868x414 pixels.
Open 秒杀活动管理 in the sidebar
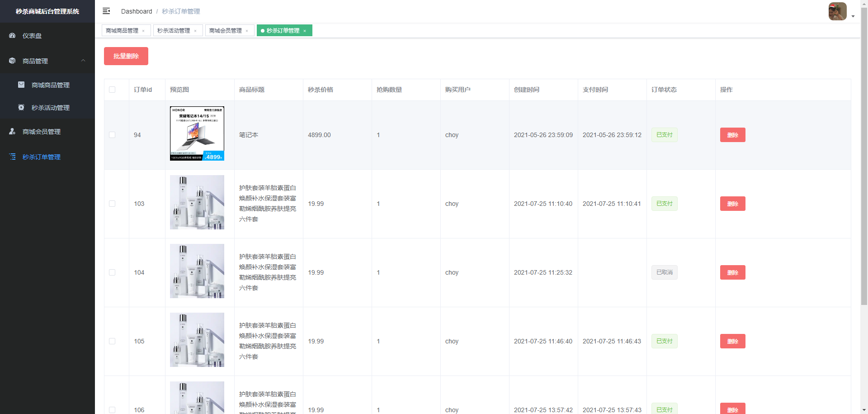[x=47, y=107]
